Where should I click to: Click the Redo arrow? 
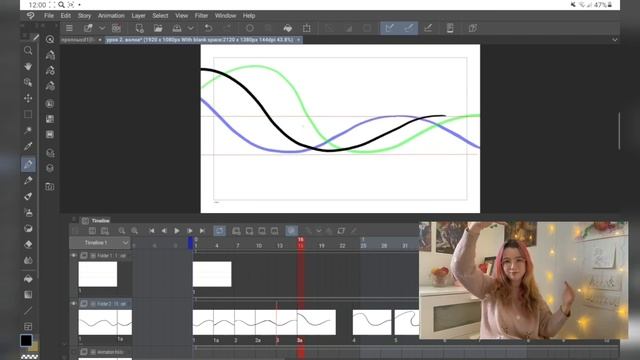[x=227, y=28]
